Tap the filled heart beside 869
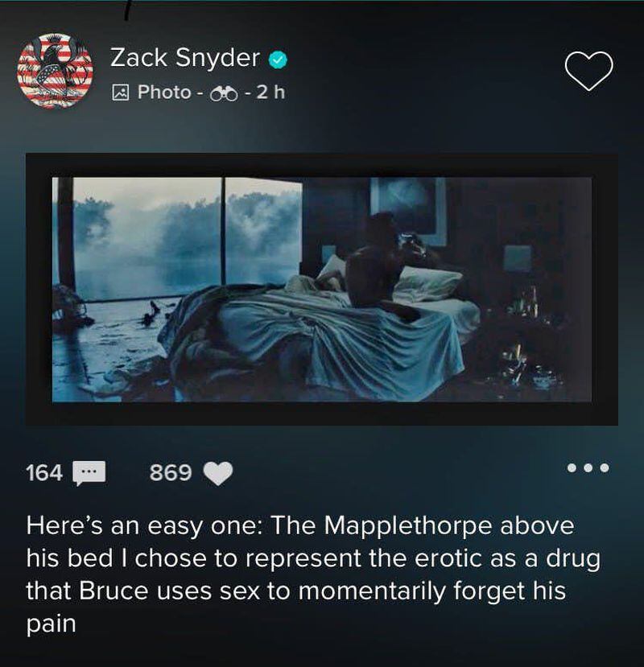 coord(218,473)
